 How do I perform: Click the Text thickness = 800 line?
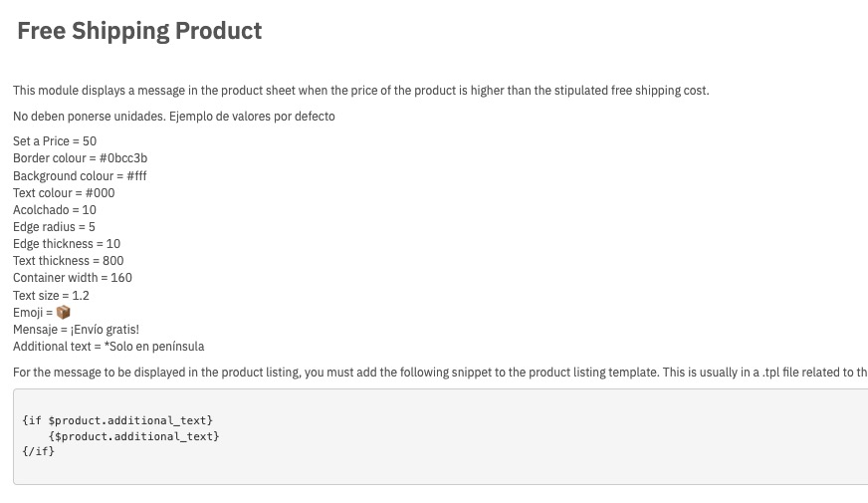pos(68,261)
